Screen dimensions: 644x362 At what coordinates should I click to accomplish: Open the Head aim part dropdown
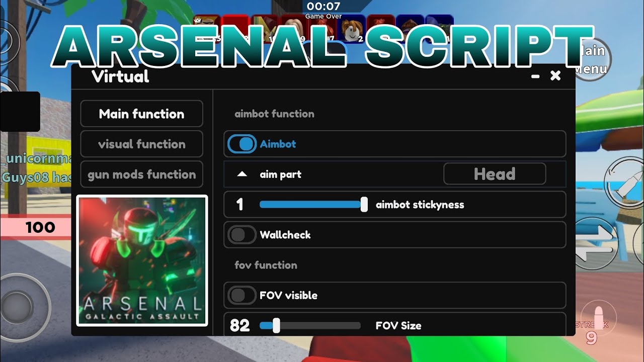495,174
